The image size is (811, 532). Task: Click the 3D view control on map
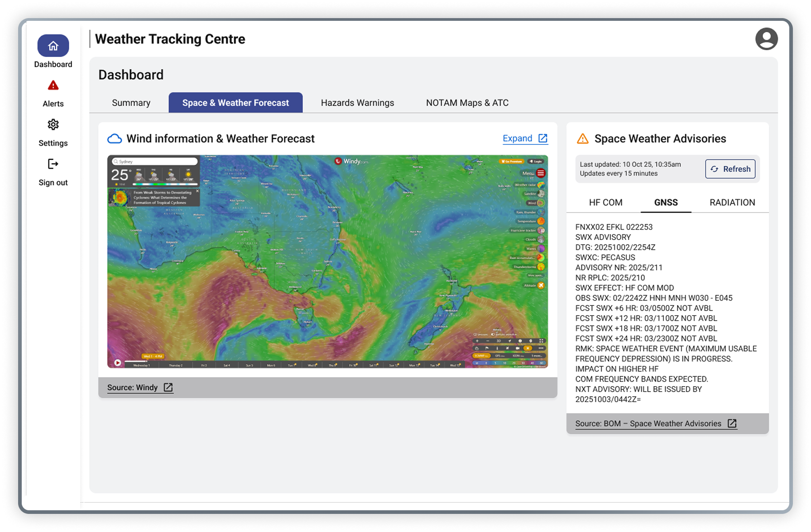tap(499, 341)
